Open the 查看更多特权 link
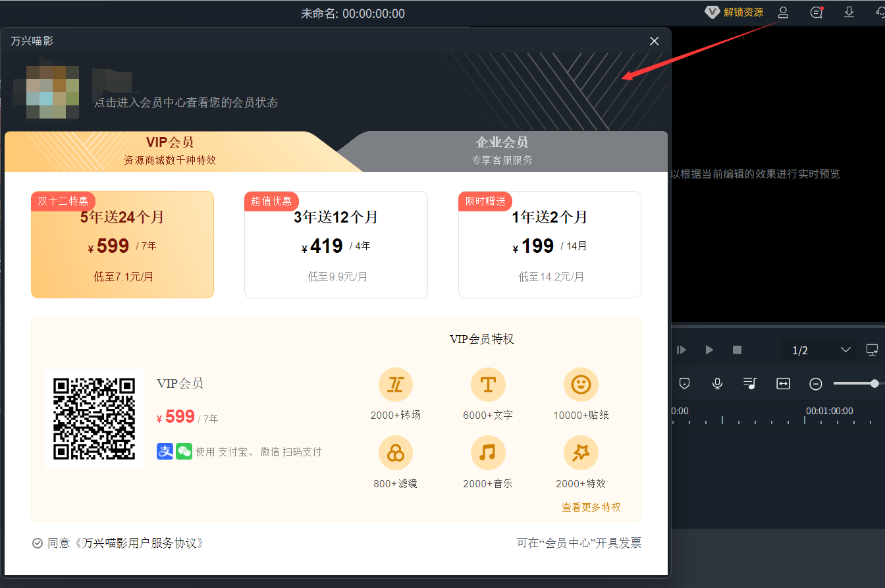 (x=591, y=507)
